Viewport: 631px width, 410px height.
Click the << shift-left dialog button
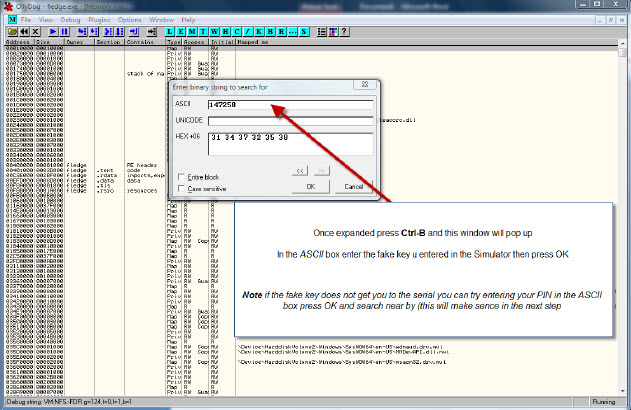[300, 171]
